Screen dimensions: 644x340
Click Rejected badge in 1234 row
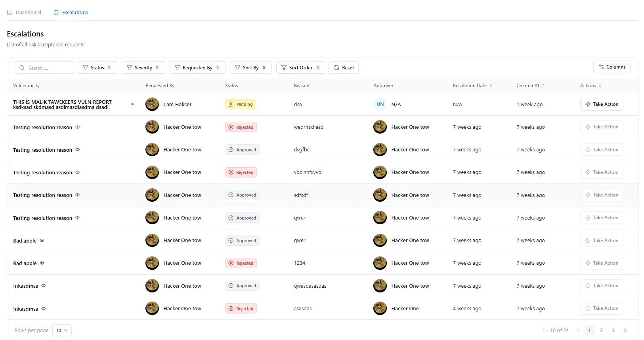[x=241, y=263]
